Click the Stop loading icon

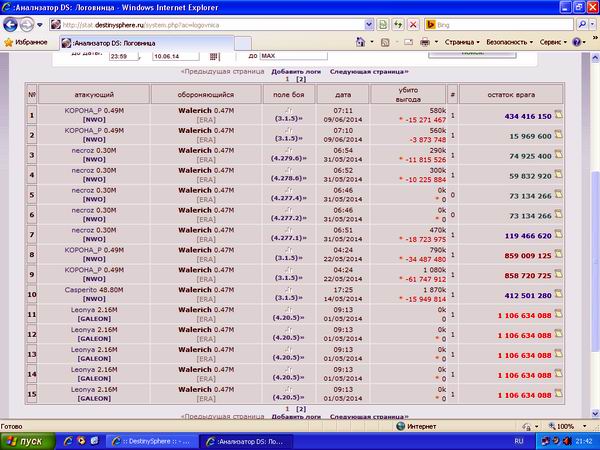[x=413, y=25]
